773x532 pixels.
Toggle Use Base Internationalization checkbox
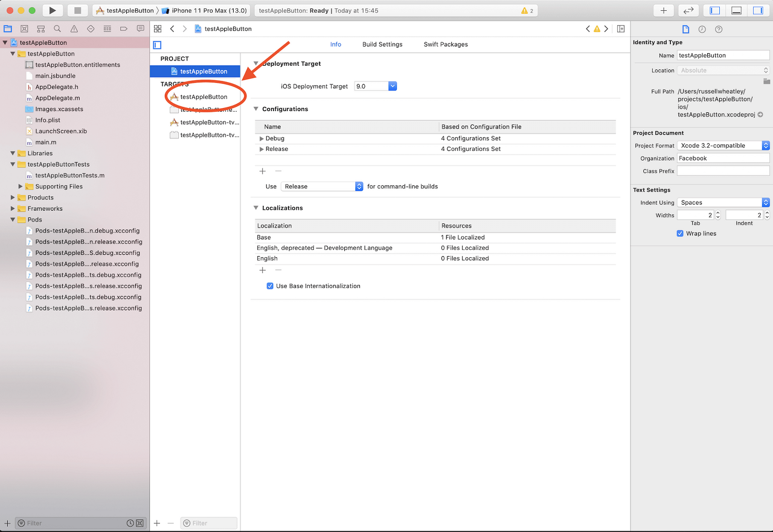pyautogui.click(x=270, y=286)
